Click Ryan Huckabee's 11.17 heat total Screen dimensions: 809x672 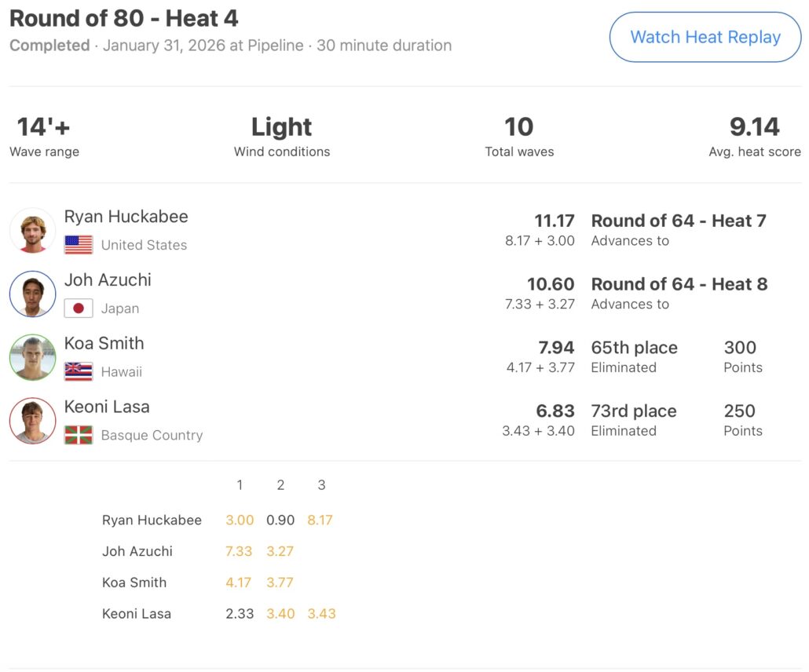click(555, 221)
